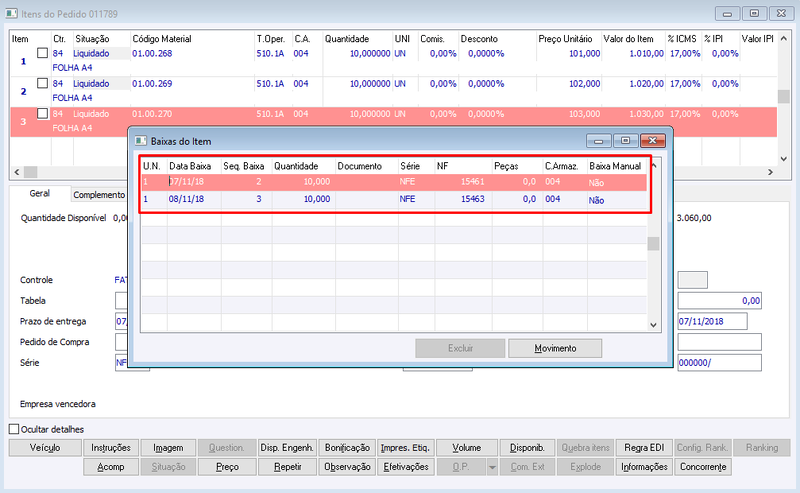
Task: Click the Baixas list scroll down arrow
Action: [653, 325]
